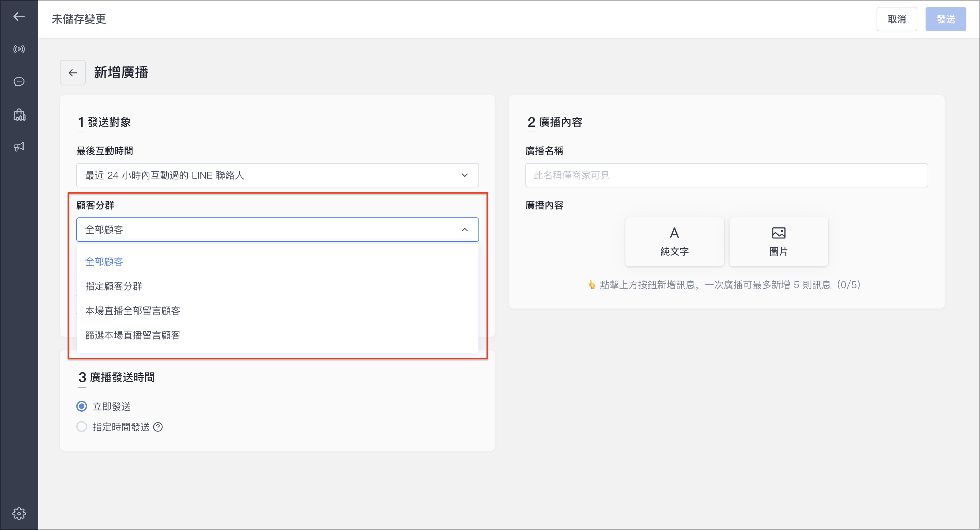Click the 取消 button
The height and width of the screenshot is (530, 980).
(x=896, y=19)
